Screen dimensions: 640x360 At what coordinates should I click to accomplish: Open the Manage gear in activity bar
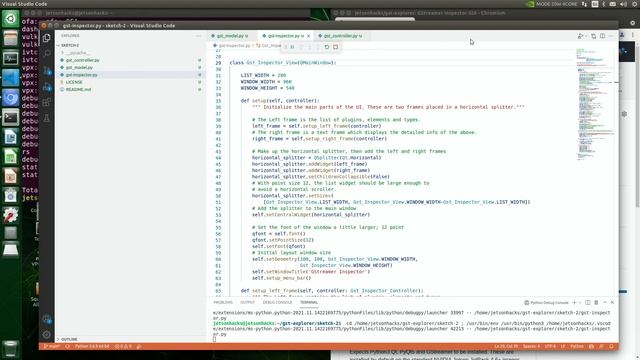47,335
